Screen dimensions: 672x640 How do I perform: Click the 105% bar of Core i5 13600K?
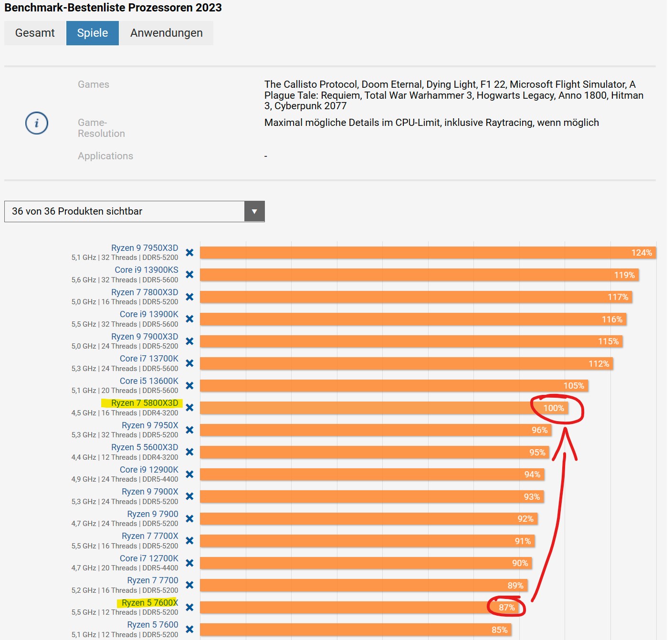click(x=394, y=385)
